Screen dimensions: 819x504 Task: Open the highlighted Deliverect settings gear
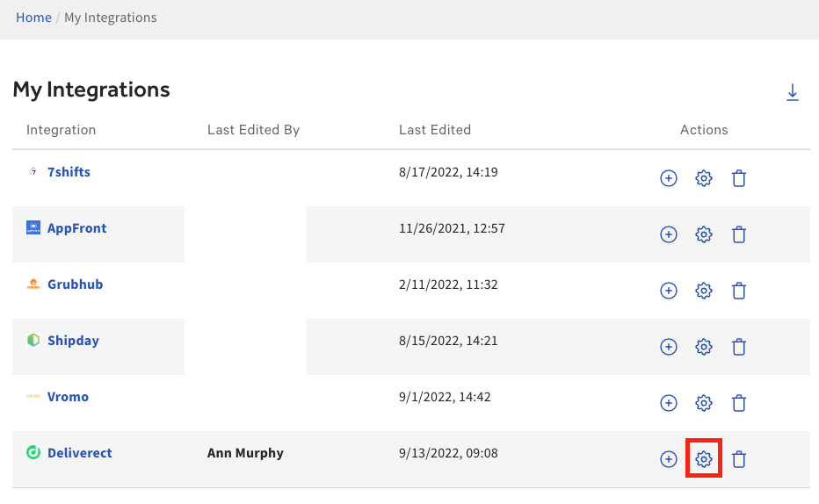pyautogui.click(x=703, y=459)
